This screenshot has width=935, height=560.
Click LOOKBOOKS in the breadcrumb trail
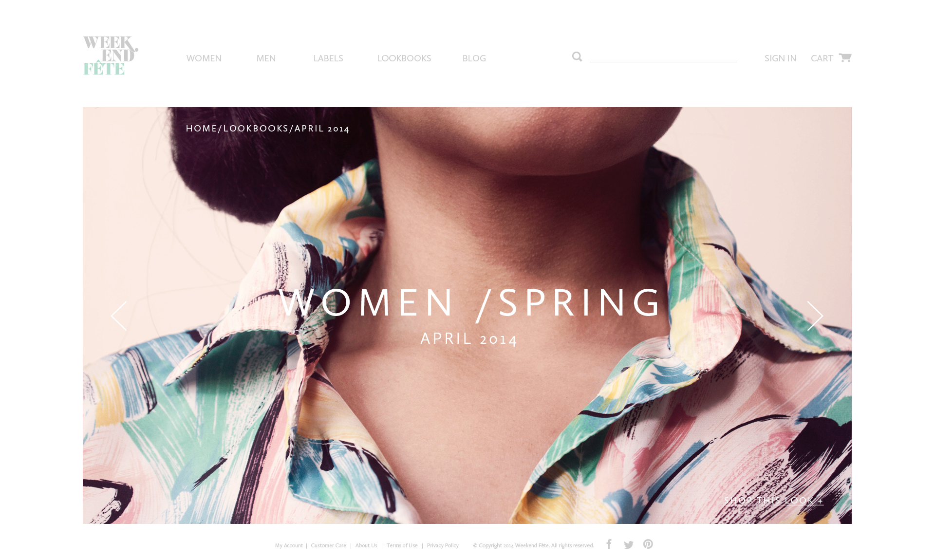256,129
